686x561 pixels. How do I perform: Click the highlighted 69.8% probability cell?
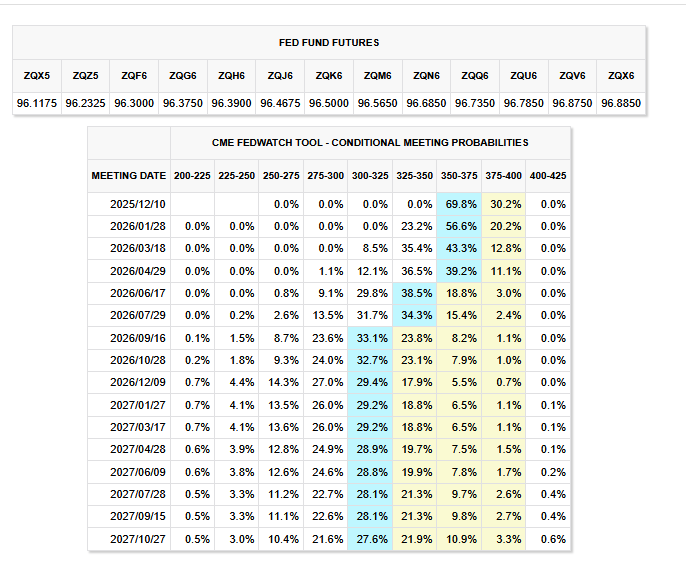coord(460,204)
